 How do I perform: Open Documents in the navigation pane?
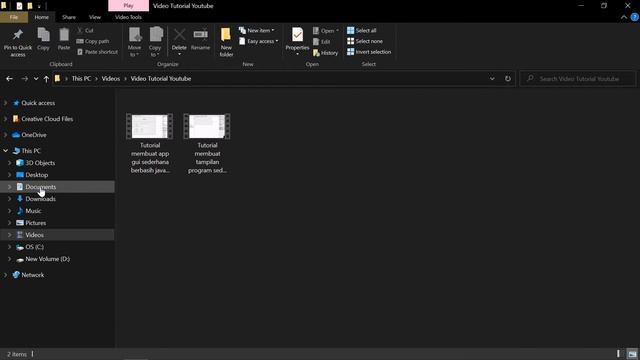40,187
